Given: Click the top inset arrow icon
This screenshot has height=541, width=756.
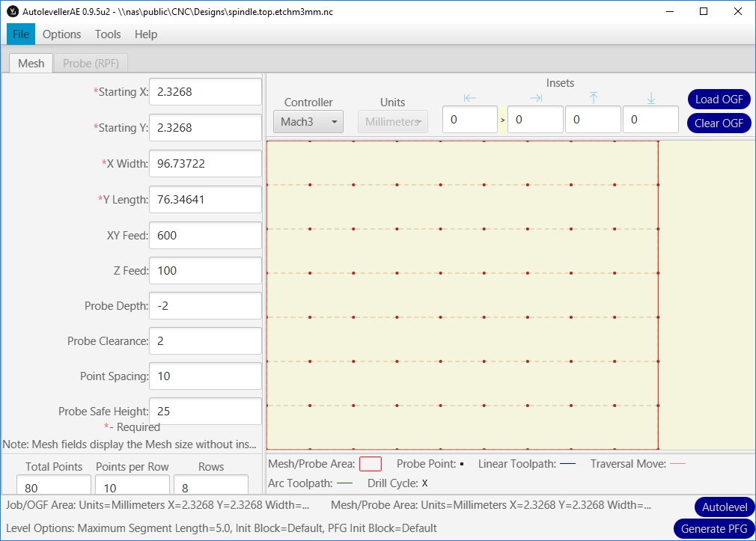Looking at the screenshot, I should [594, 98].
